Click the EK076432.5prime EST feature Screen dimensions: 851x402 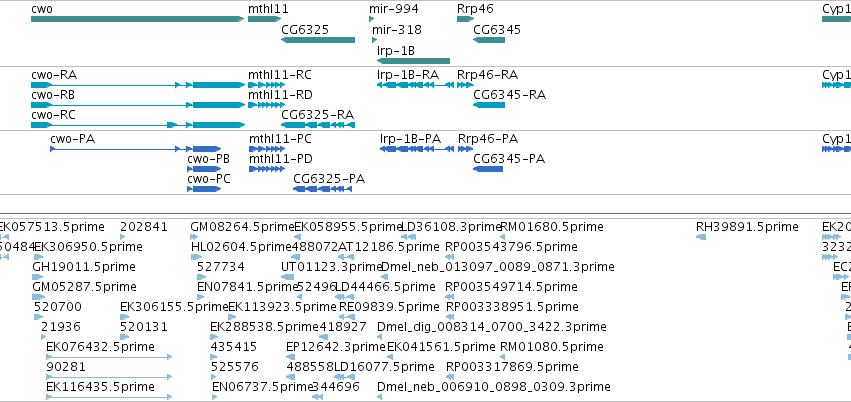tap(109, 357)
